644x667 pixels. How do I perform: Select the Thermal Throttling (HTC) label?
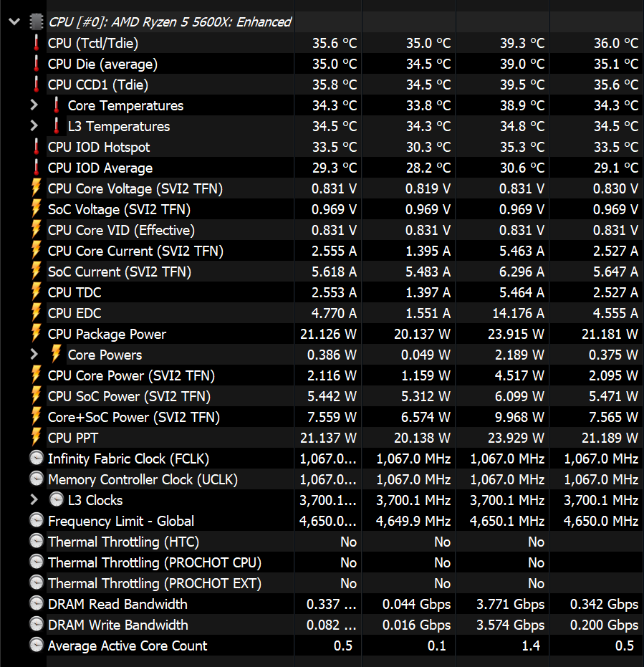point(123,542)
